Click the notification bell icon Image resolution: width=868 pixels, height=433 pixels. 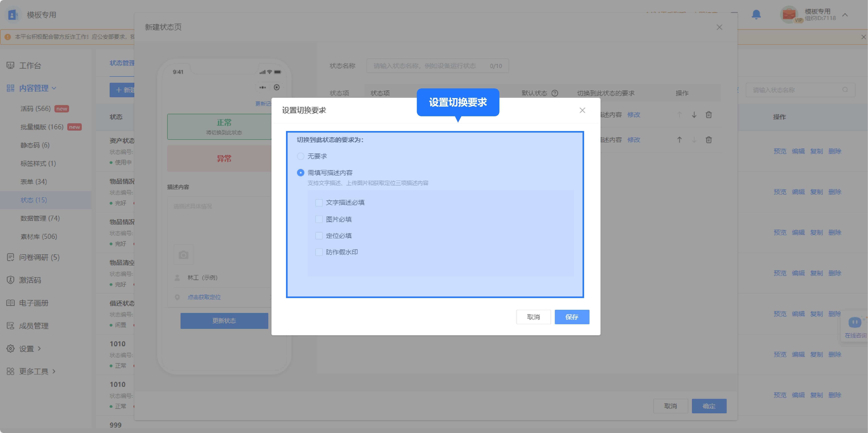click(756, 15)
